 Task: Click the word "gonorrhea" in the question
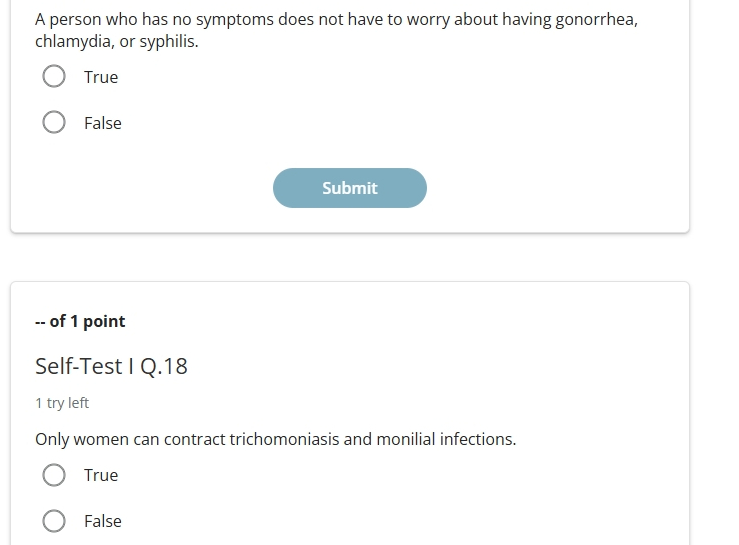point(596,20)
